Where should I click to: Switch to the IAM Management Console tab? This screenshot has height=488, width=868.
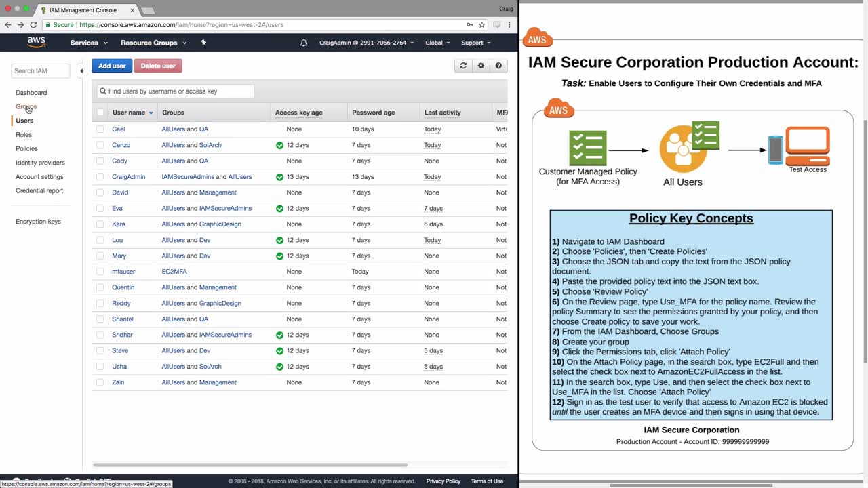click(x=85, y=10)
